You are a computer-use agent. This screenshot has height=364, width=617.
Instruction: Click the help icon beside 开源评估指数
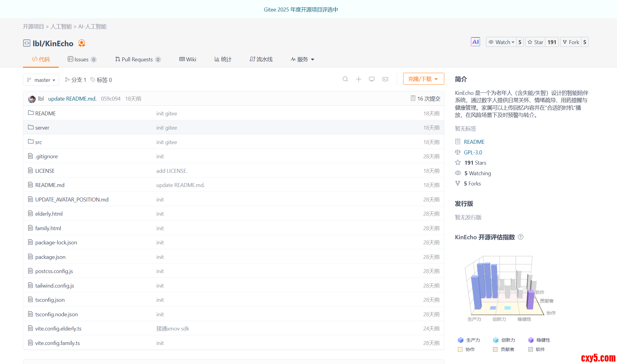point(521,237)
